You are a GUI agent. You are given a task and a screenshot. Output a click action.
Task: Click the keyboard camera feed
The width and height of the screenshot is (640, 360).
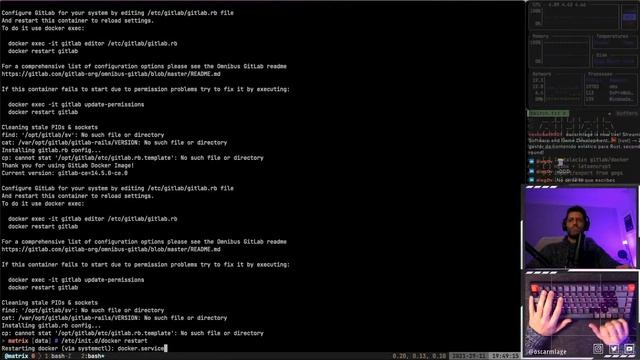click(x=581, y=315)
